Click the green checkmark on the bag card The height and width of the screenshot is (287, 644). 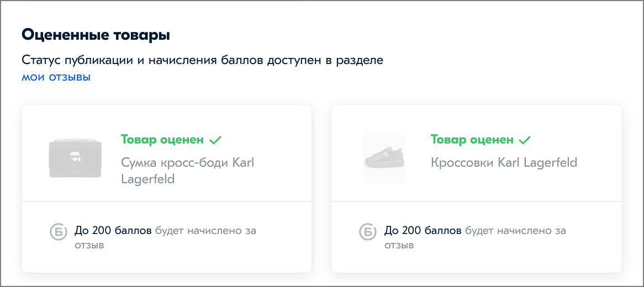click(x=215, y=140)
